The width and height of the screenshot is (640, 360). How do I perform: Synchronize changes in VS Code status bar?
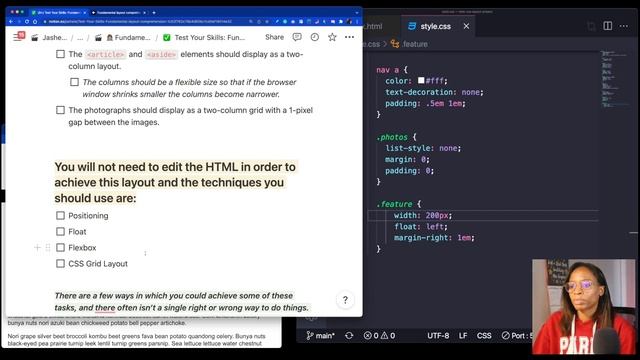[349, 336]
